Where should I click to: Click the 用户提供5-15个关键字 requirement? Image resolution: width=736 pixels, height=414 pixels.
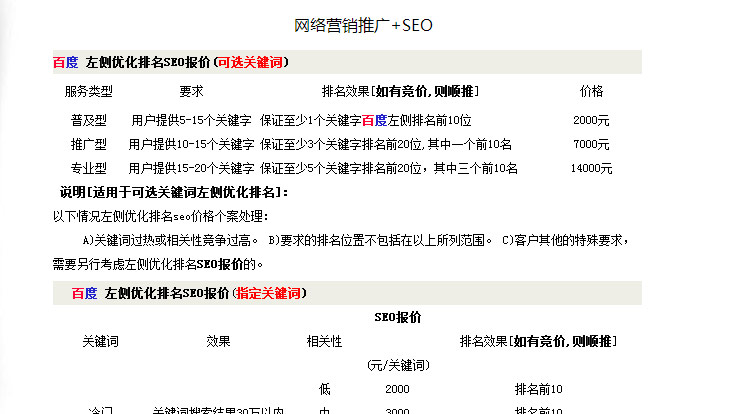191,121
